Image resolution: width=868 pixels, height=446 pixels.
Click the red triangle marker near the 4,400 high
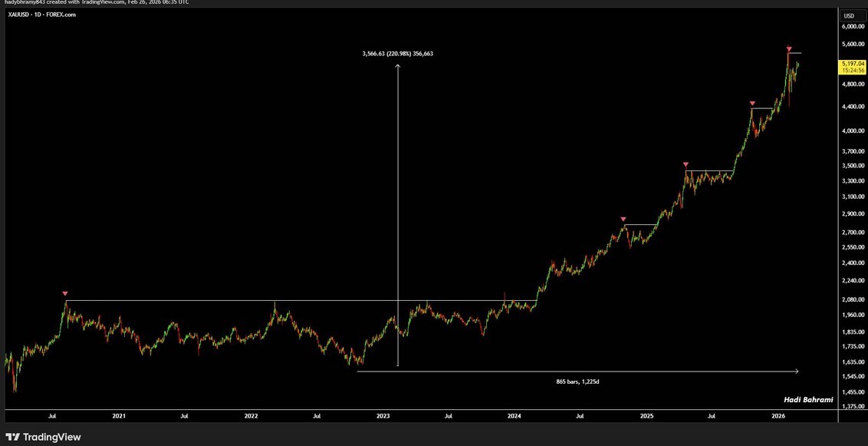[x=752, y=104]
